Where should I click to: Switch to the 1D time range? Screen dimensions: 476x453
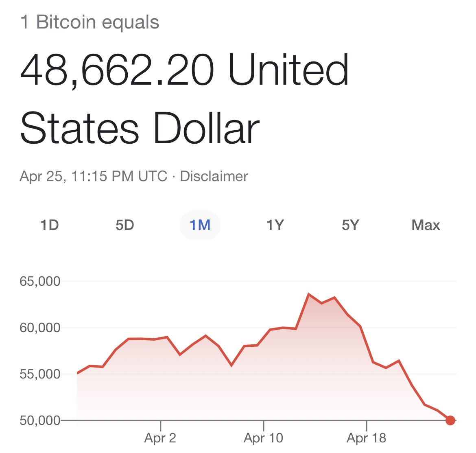tap(50, 225)
